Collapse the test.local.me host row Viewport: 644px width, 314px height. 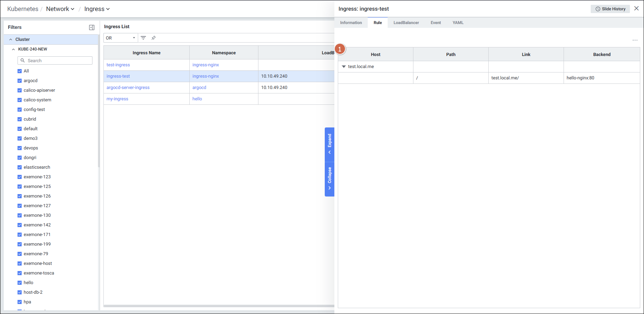click(344, 67)
